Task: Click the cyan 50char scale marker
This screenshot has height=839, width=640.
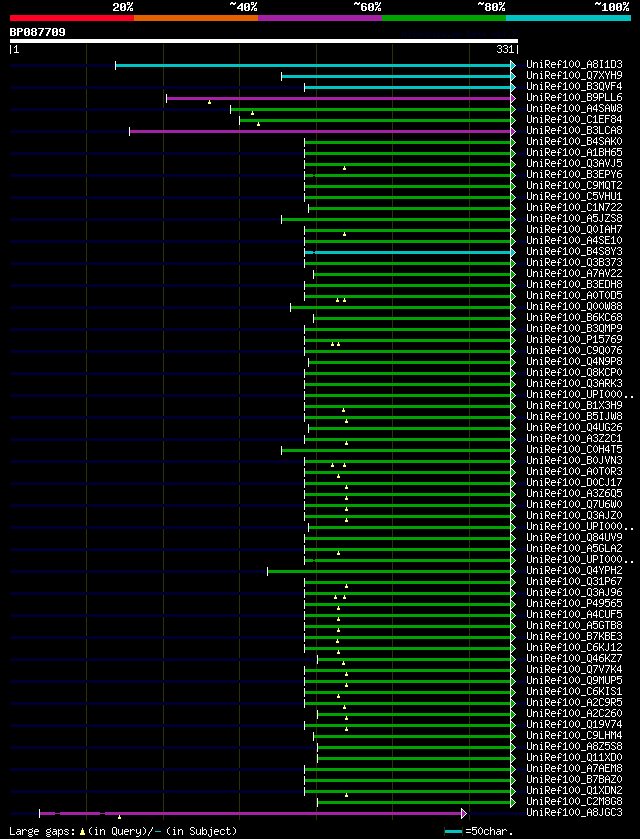Action: click(x=454, y=832)
